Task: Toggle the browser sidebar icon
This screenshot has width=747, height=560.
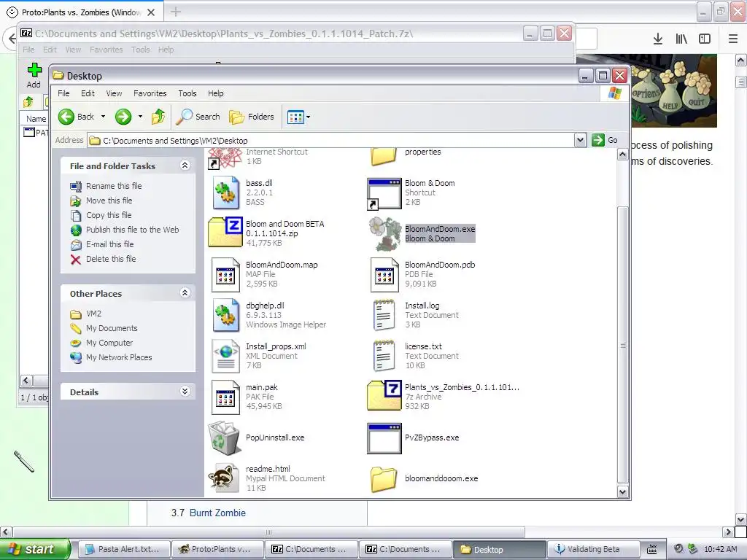Action: point(705,39)
